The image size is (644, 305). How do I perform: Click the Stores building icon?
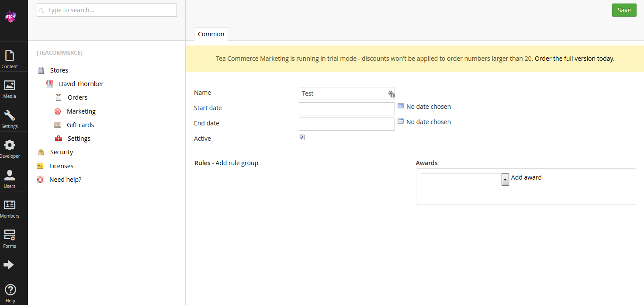point(41,70)
